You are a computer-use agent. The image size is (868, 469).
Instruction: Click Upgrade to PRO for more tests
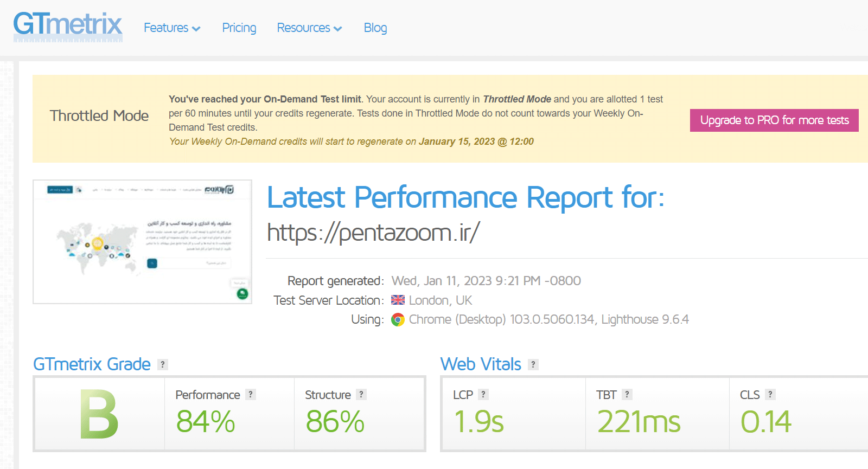pos(774,120)
